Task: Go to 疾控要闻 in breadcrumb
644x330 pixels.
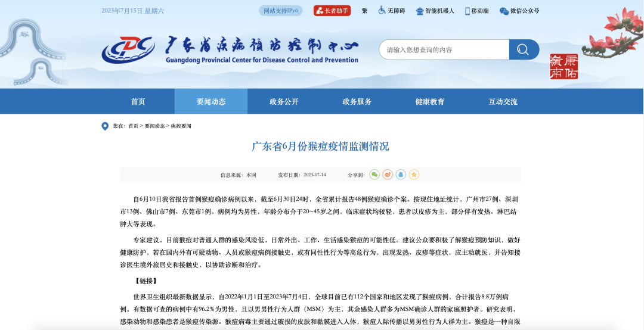Action: 181,126
